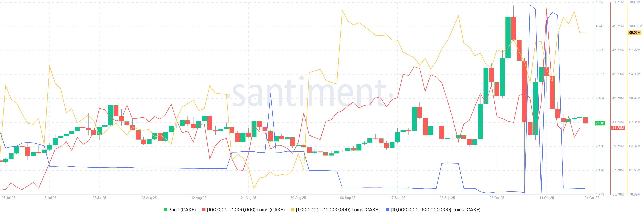Viewport: 644px width, 218px height.
Task: Click the yellow 99.53M value badge
Action: [x=635, y=33]
